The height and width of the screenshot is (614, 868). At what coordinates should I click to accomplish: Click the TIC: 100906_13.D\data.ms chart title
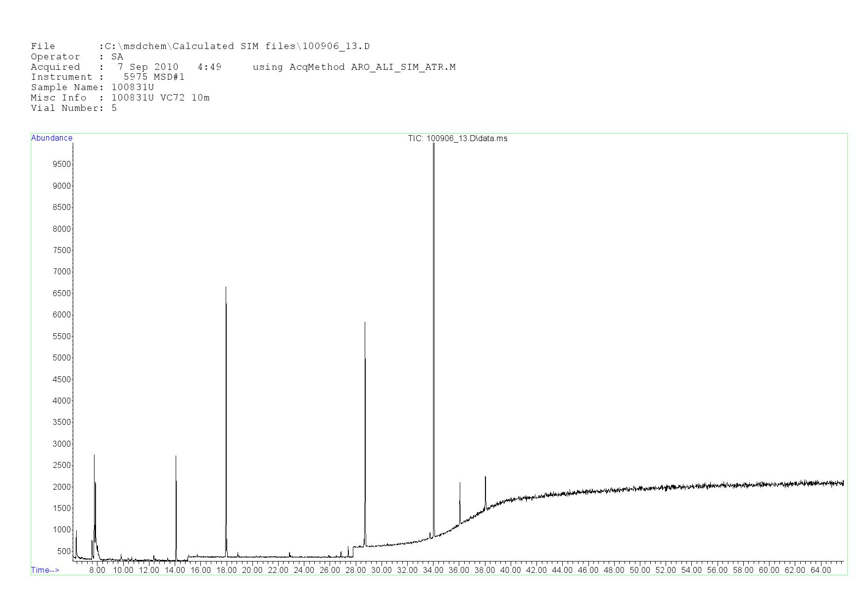(x=457, y=139)
